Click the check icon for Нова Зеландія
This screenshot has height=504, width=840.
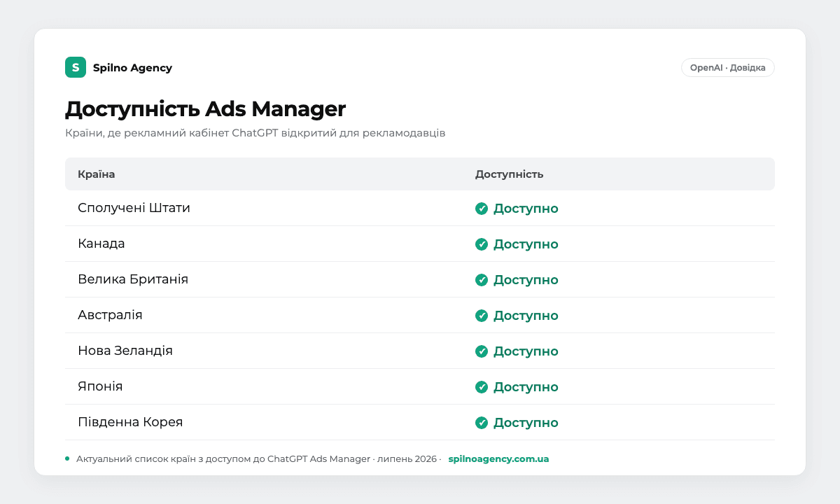(482, 351)
